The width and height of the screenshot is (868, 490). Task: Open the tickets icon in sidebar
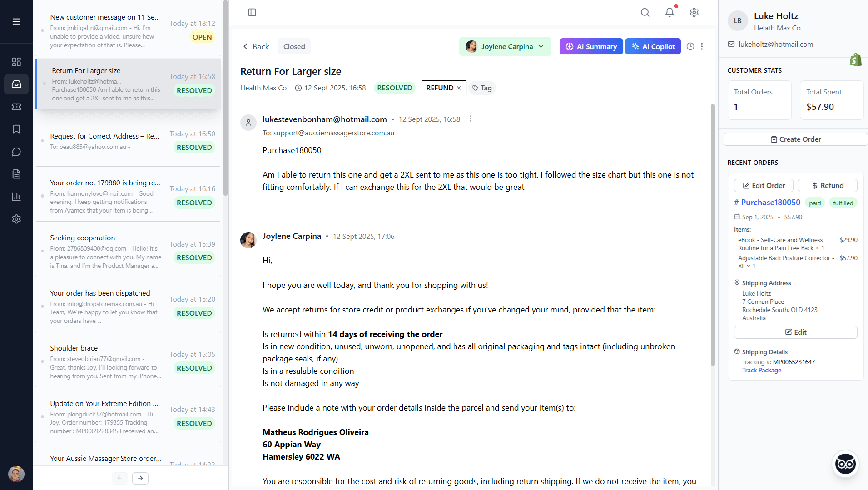click(x=16, y=107)
